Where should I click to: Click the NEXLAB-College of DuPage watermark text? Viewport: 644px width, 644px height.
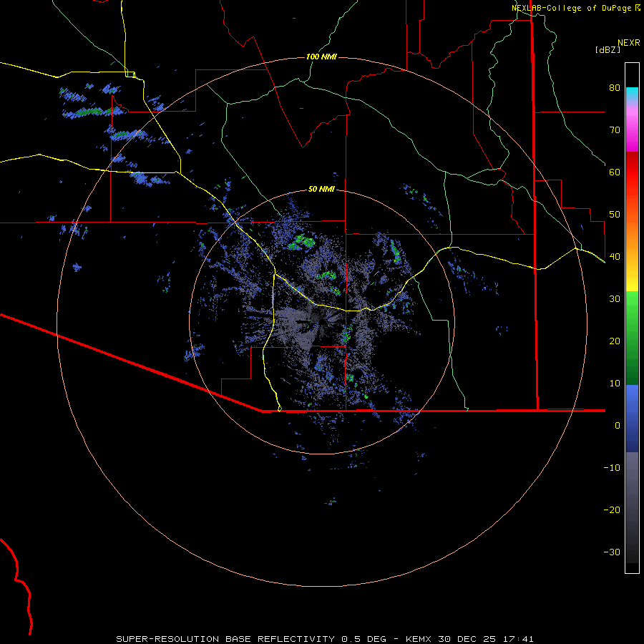pos(572,8)
